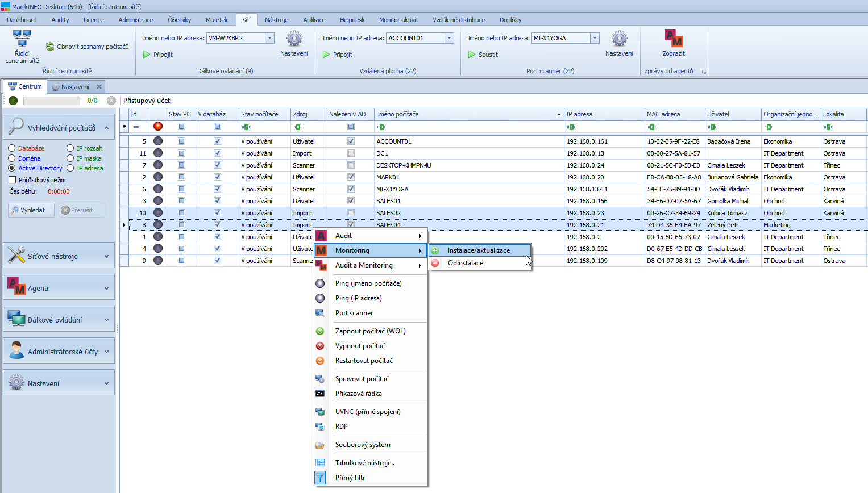868x493 pixels.
Task: Select IP maska radio button
Action: click(70, 158)
